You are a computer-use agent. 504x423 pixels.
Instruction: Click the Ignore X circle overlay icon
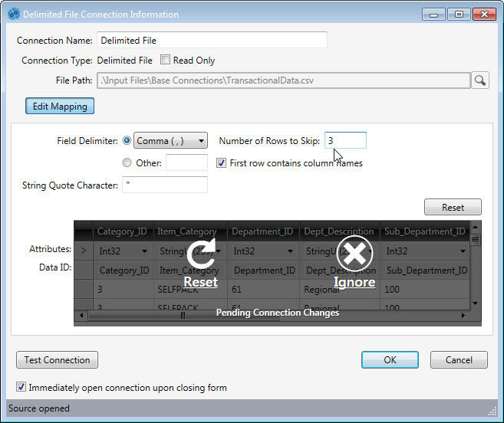pyautogui.click(x=354, y=254)
